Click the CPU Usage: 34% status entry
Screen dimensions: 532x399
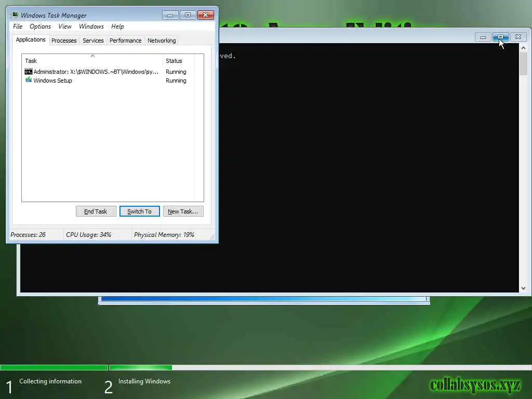88,235
